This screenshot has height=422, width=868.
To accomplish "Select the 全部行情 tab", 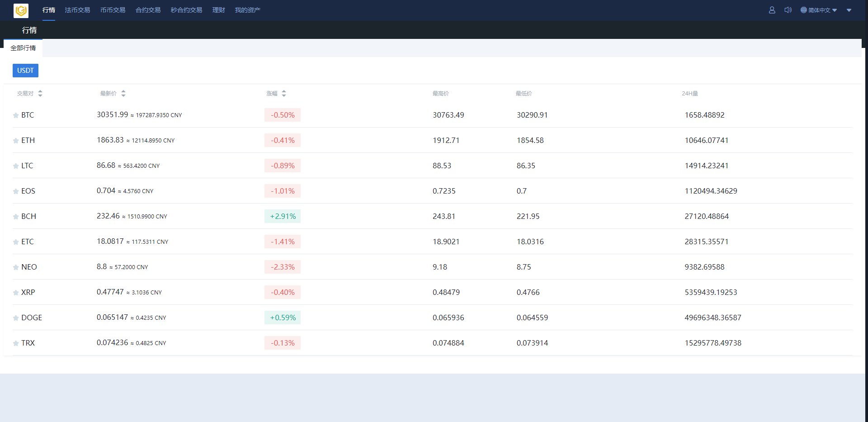I will point(23,48).
